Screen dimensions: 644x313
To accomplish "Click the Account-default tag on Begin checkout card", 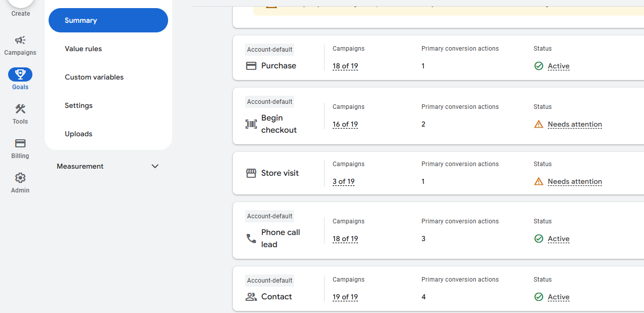I will [x=270, y=102].
